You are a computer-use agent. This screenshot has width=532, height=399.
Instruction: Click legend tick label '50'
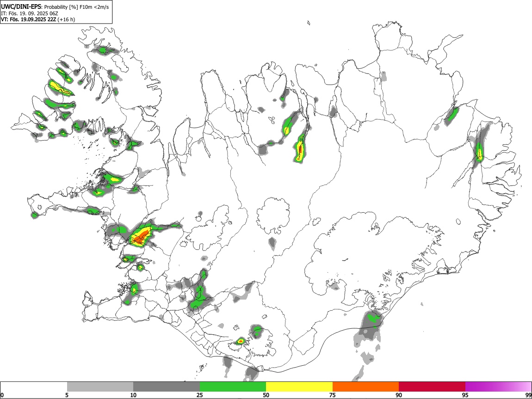[x=266, y=395]
